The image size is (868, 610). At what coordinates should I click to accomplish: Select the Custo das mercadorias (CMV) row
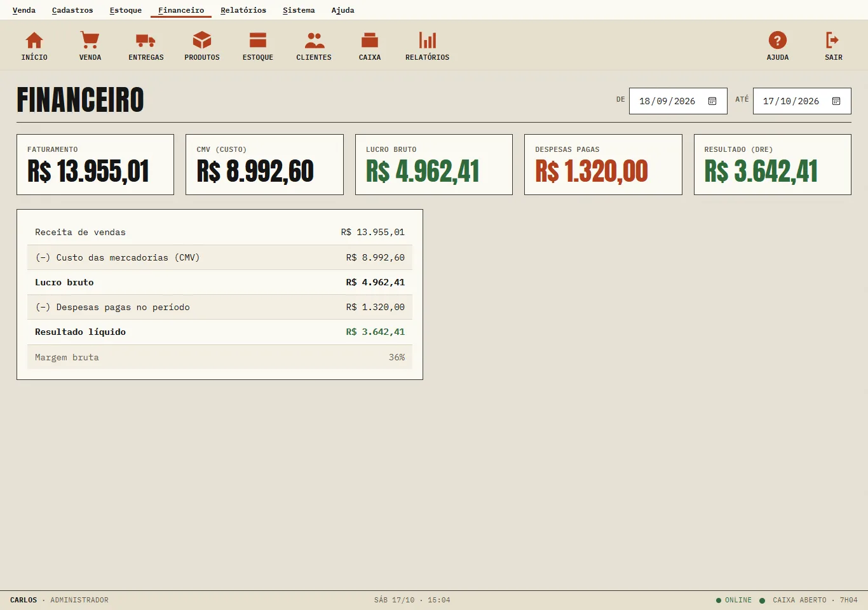coord(220,257)
